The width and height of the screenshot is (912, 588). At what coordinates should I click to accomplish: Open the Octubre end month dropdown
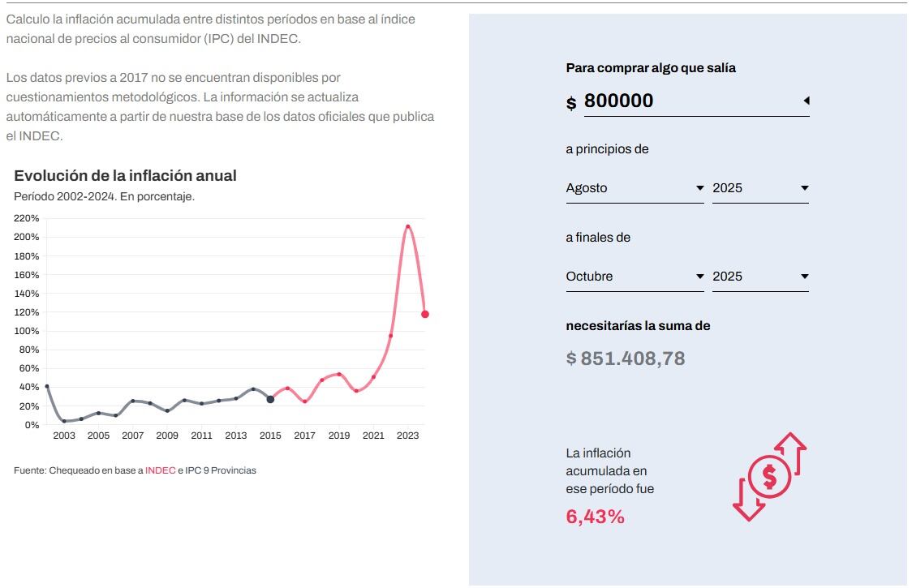click(635, 276)
